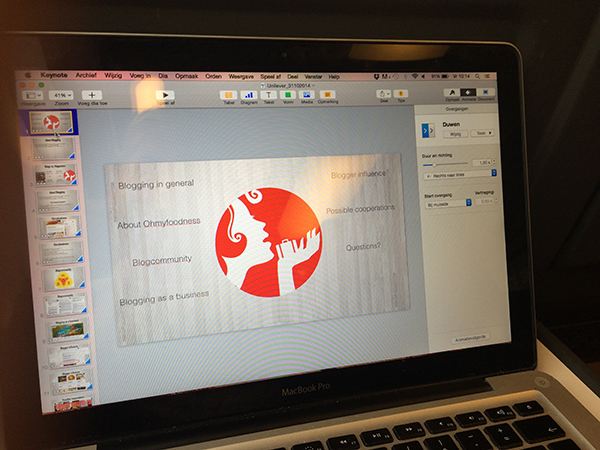
Task: Open the Dia menu
Action: [163, 76]
